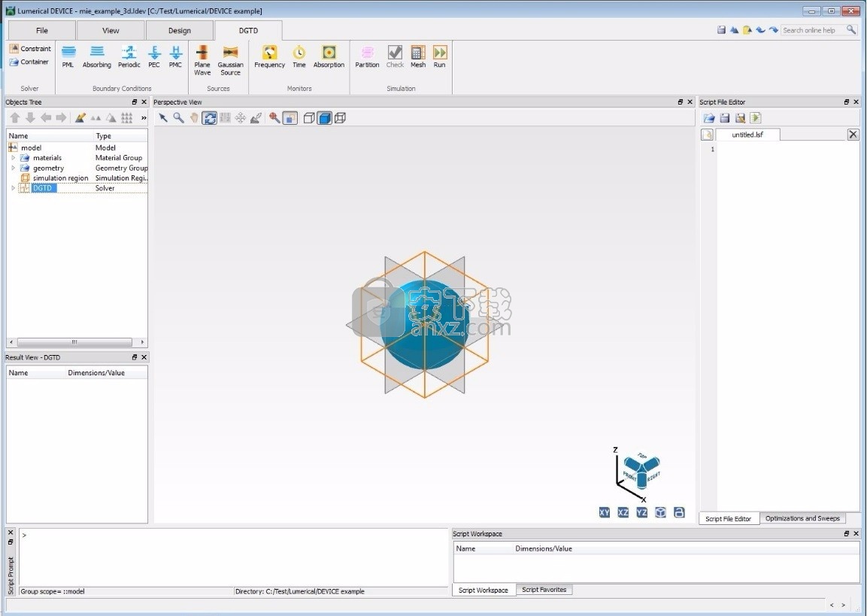
Task: Show more Objects Tree toolbar items
Action: (x=144, y=118)
